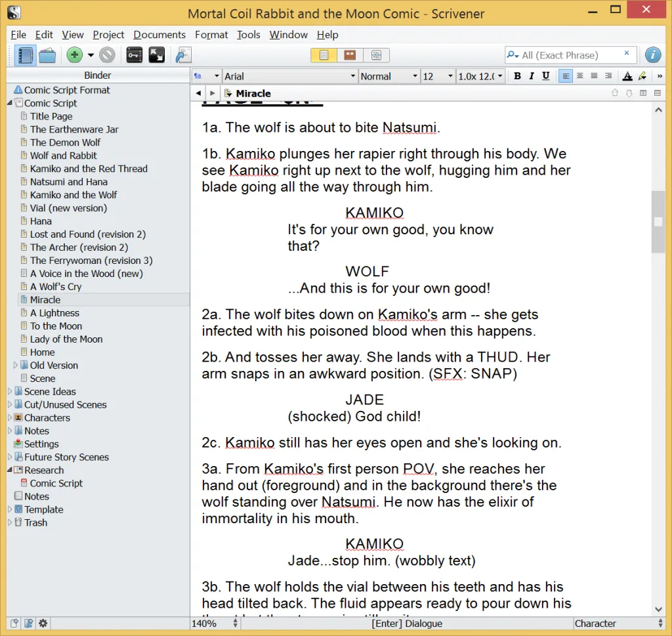
Task: Enter full-screen composition mode
Action: coord(157,55)
